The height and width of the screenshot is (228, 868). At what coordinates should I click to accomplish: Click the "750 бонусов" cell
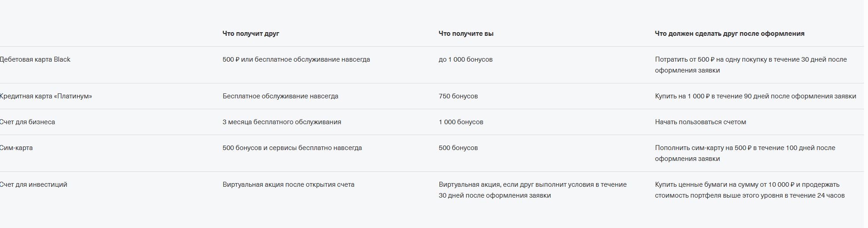point(458,96)
